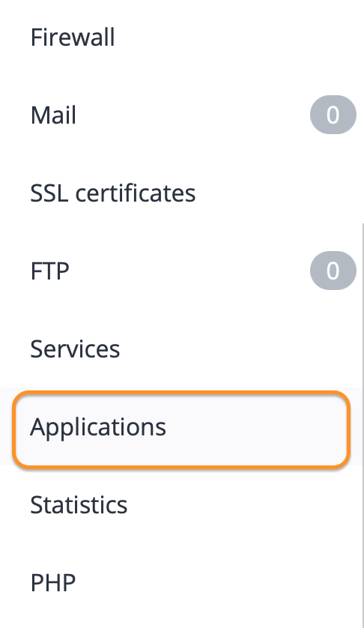Image resolution: width=364 pixels, height=628 pixels.
Task: Choose Services in the sidebar list
Action: (x=76, y=348)
